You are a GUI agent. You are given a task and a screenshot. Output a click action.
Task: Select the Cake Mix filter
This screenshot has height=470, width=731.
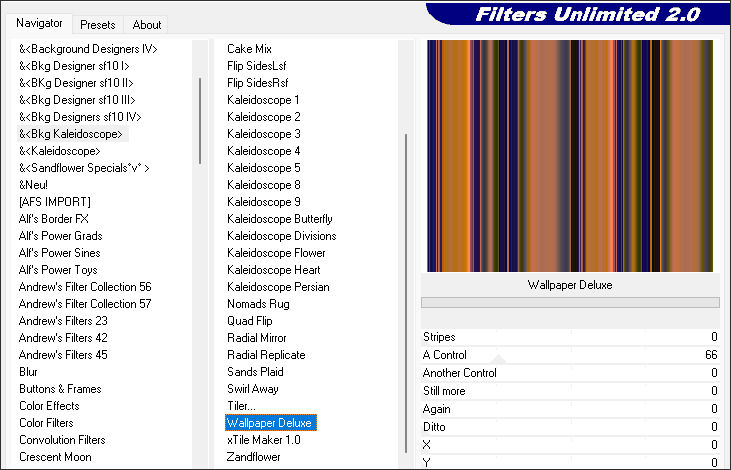coord(250,48)
